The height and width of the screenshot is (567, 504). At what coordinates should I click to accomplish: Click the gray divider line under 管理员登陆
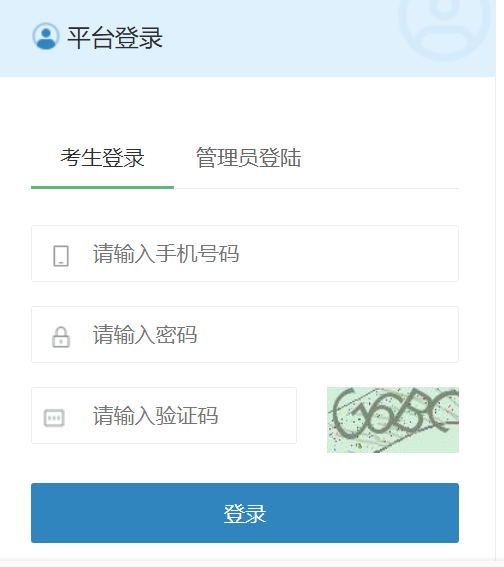pyautogui.click(x=316, y=188)
